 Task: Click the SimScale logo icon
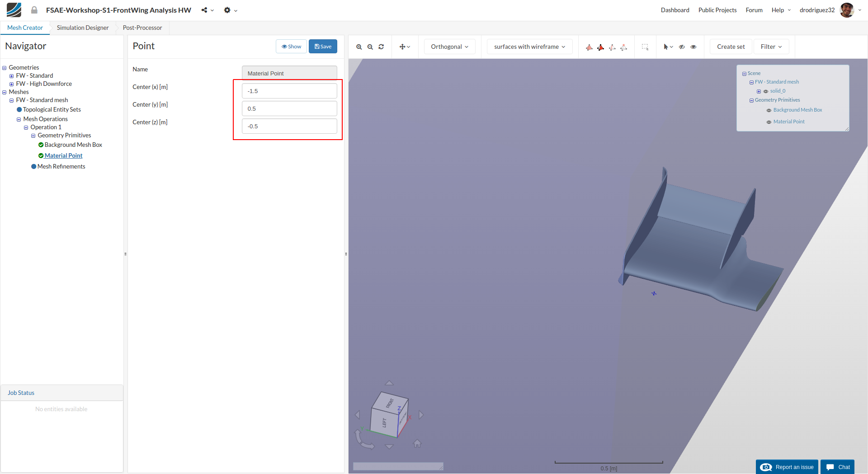pos(14,10)
